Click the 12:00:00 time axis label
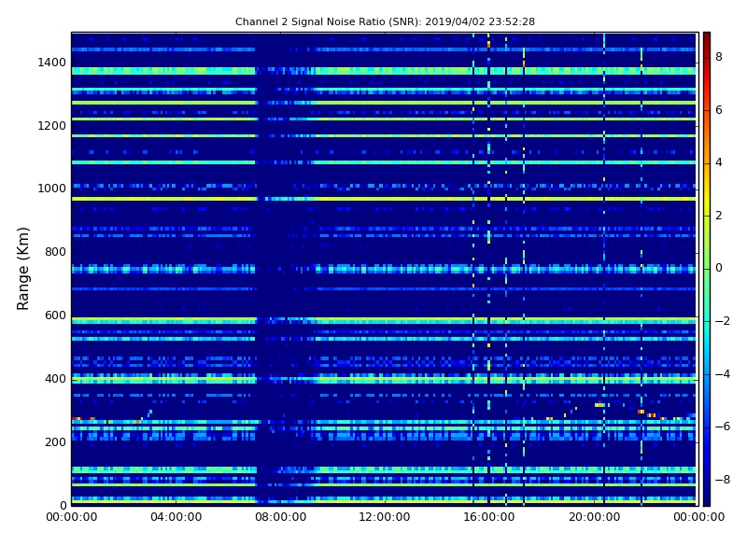747x560 pixels. tap(385, 517)
